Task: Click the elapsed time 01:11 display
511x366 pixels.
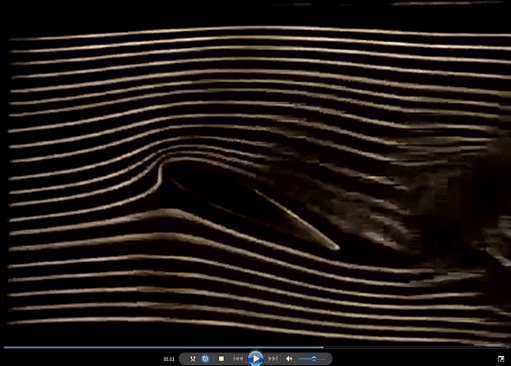Action: (x=169, y=359)
